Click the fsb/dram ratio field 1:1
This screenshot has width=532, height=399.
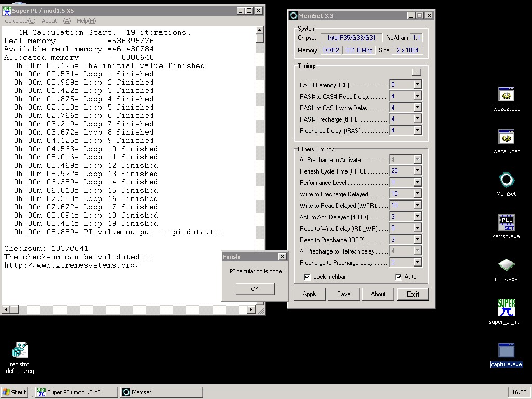tap(416, 37)
